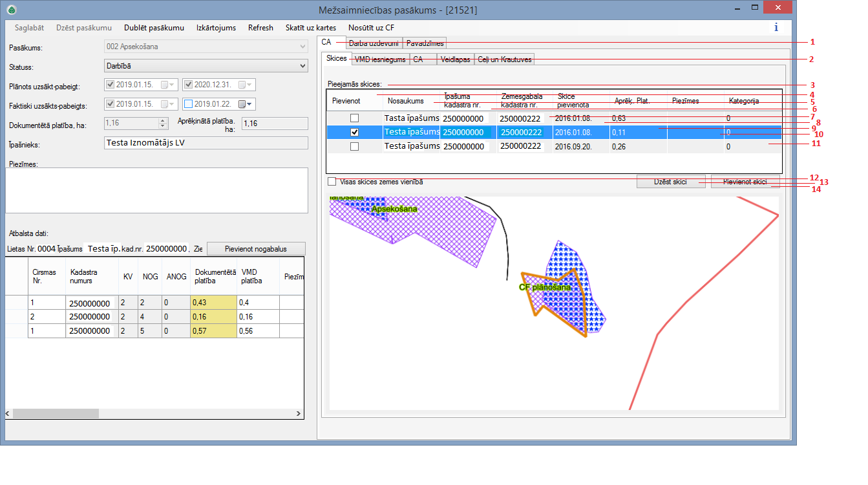Click Nosūtīt uz CF in toolbar
Viewport: 868px width, 485px height.
pyautogui.click(x=371, y=28)
